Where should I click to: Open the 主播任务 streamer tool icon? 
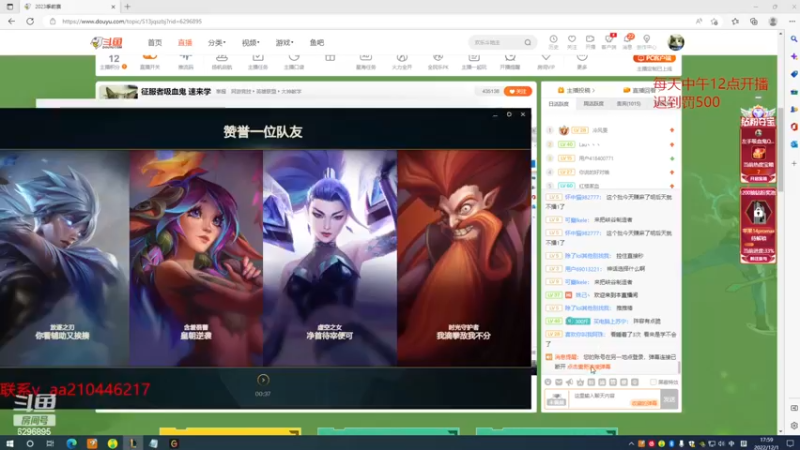click(258, 61)
